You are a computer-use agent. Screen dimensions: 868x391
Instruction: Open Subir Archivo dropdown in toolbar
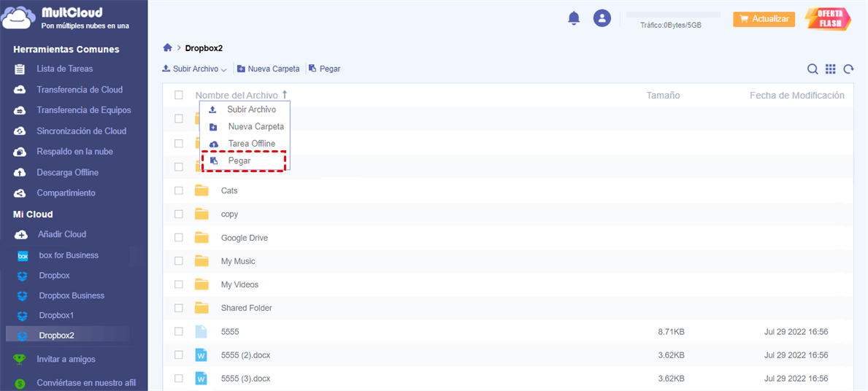point(194,69)
